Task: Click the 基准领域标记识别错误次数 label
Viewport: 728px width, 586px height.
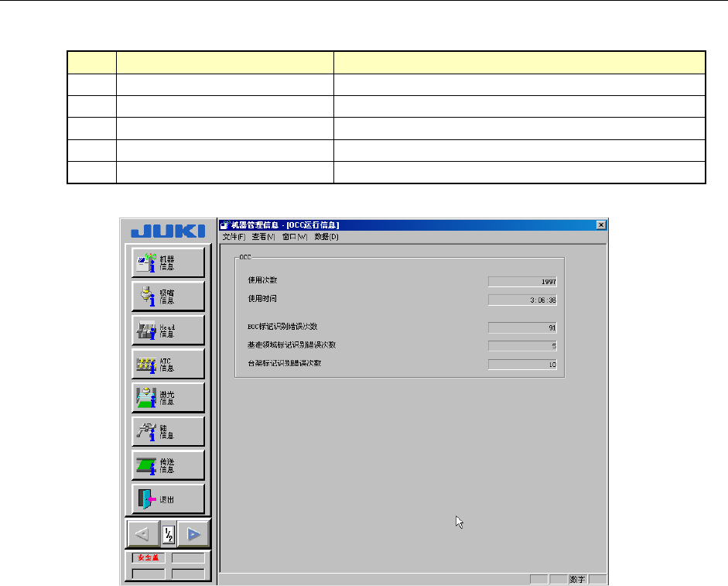Action: click(x=292, y=344)
